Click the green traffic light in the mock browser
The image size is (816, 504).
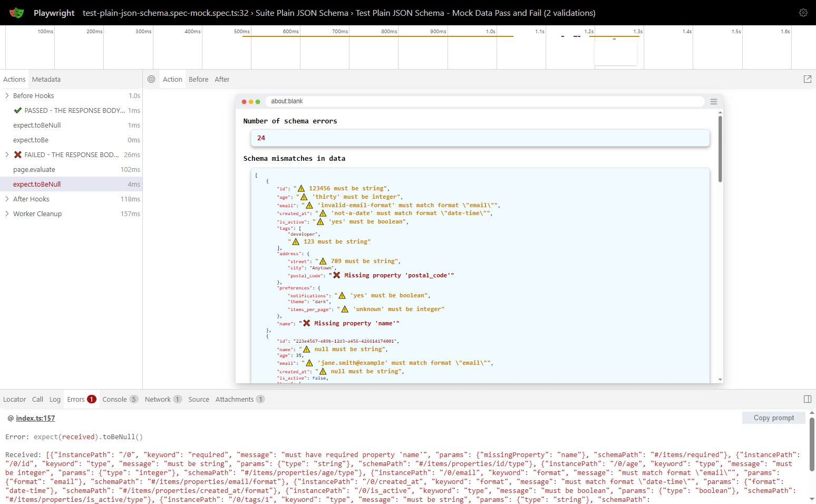coord(258,101)
